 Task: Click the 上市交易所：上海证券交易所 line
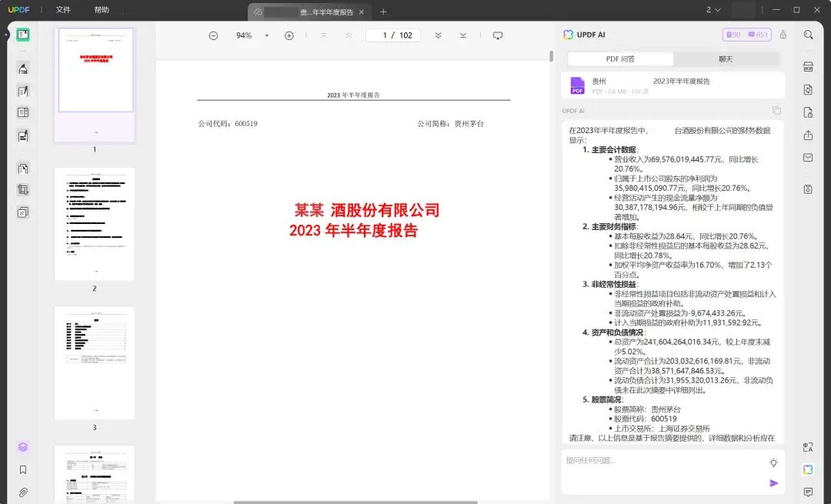tap(662, 429)
